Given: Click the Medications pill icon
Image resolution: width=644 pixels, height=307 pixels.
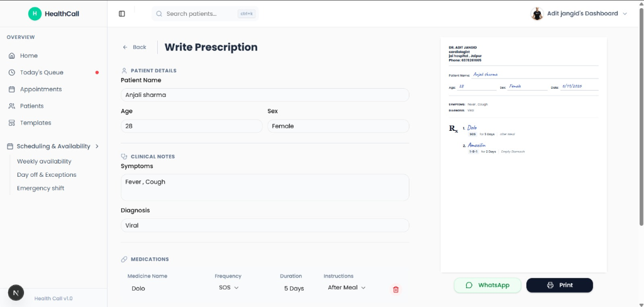Looking at the screenshot, I should [124, 259].
